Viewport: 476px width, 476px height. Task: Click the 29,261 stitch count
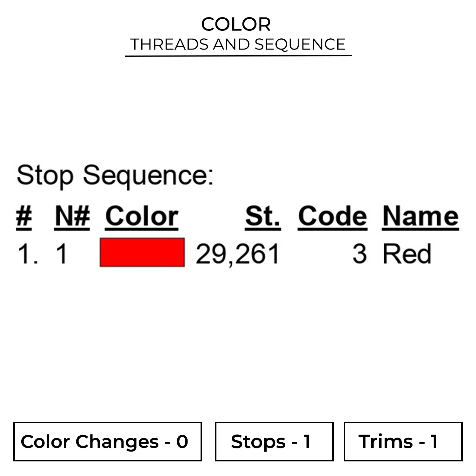tap(238, 254)
